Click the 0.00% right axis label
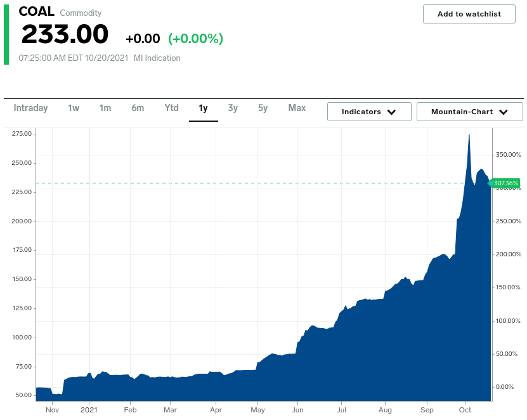This screenshot has height=420, width=527. tap(505, 387)
